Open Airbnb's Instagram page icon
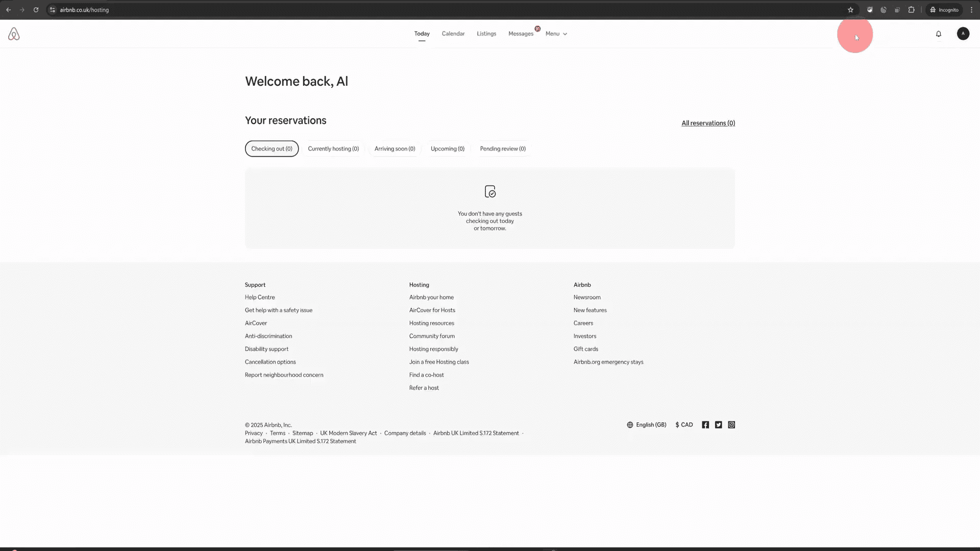This screenshot has height=551, width=980. (x=731, y=424)
